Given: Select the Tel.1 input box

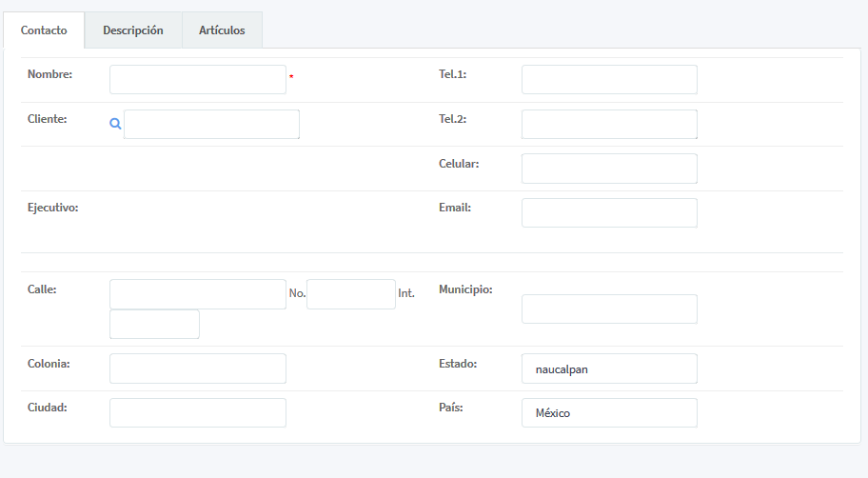Looking at the screenshot, I should [609, 80].
